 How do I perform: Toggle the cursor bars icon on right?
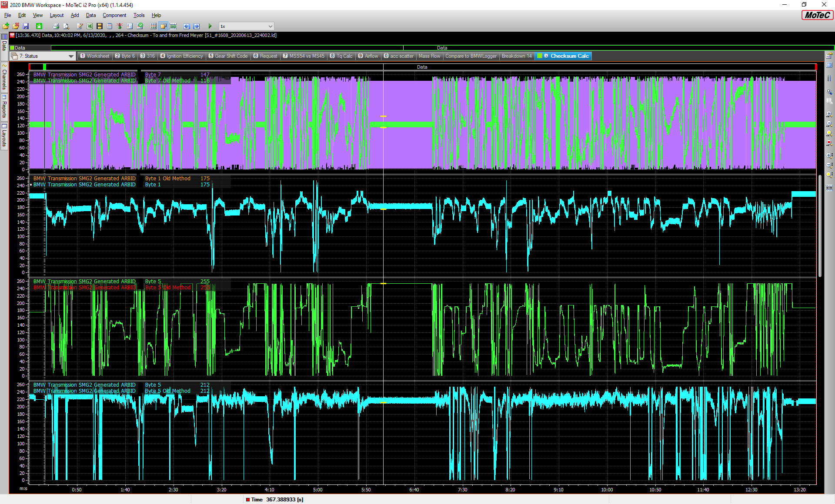(x=829, y=79)
